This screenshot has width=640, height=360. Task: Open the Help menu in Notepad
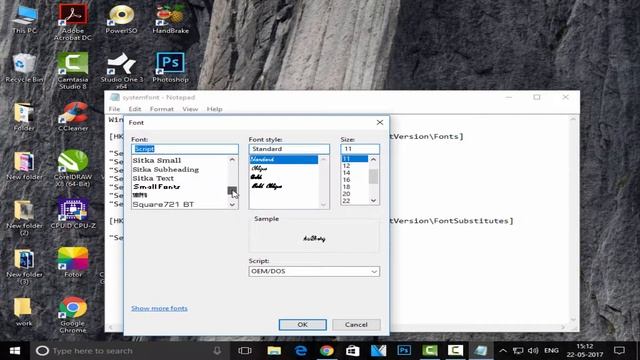pyautogui.click(x=214, y=109)
